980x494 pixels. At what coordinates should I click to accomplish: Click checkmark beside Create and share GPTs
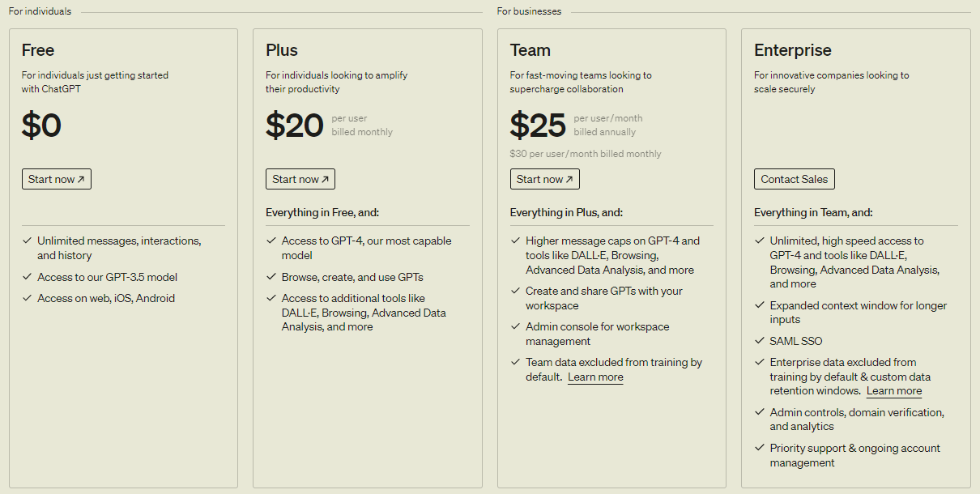click(516, 291)
